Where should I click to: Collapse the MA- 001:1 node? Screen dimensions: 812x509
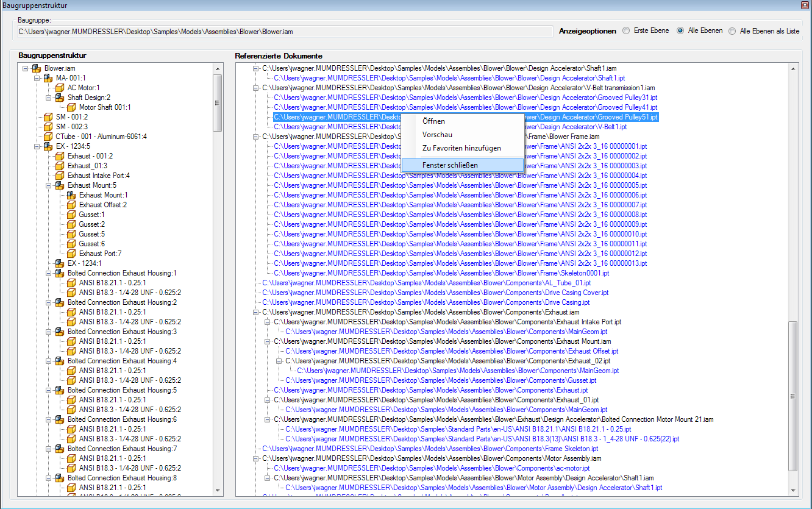click(37, 78)
